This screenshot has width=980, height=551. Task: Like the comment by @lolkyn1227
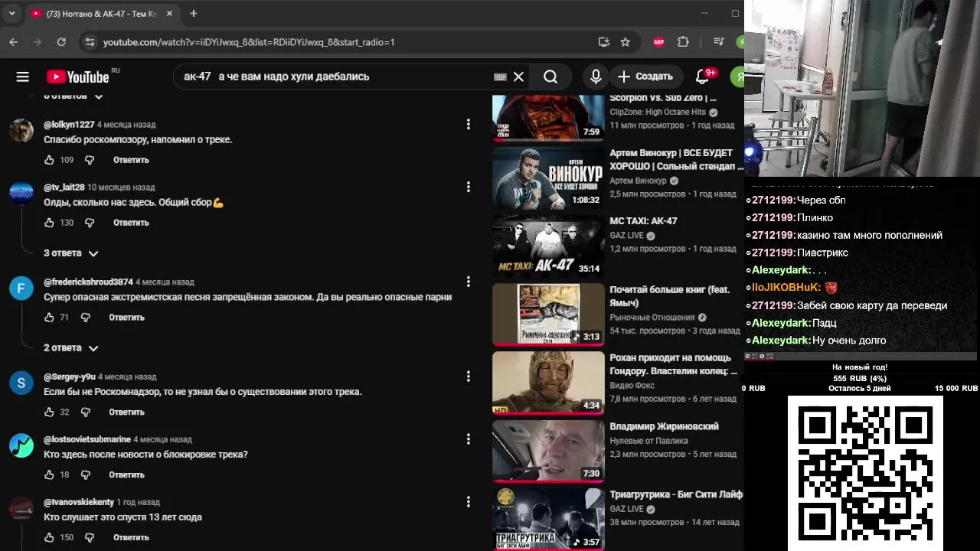(49, 160)
